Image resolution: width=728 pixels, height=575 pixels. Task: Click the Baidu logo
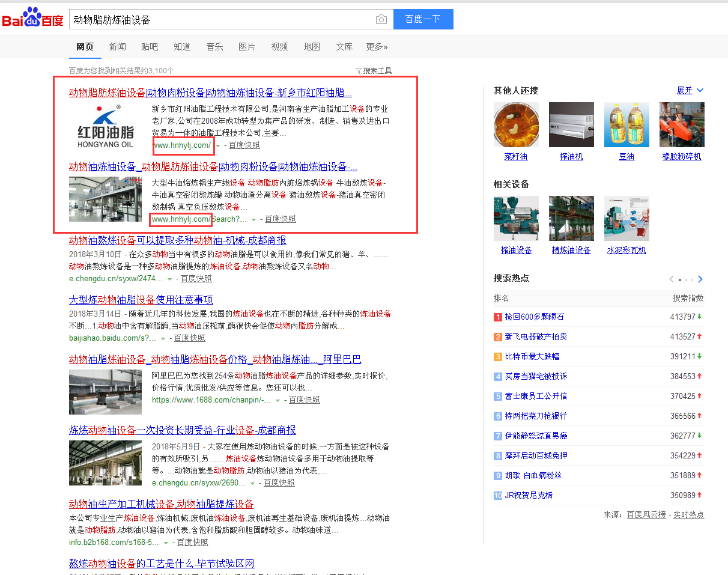32,19
